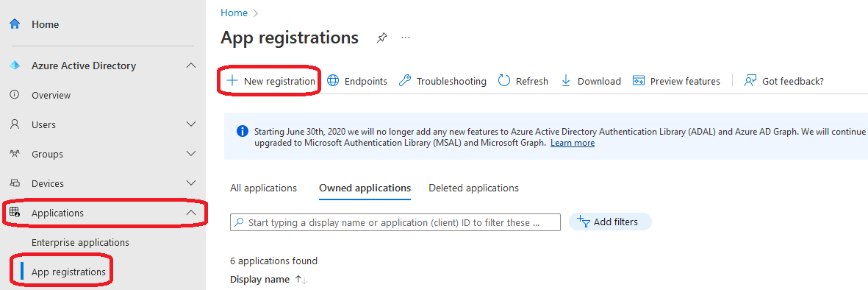Screen dimensions: 868x290
Task: Click the Users person icon
Action: click(x=15, y=124)
